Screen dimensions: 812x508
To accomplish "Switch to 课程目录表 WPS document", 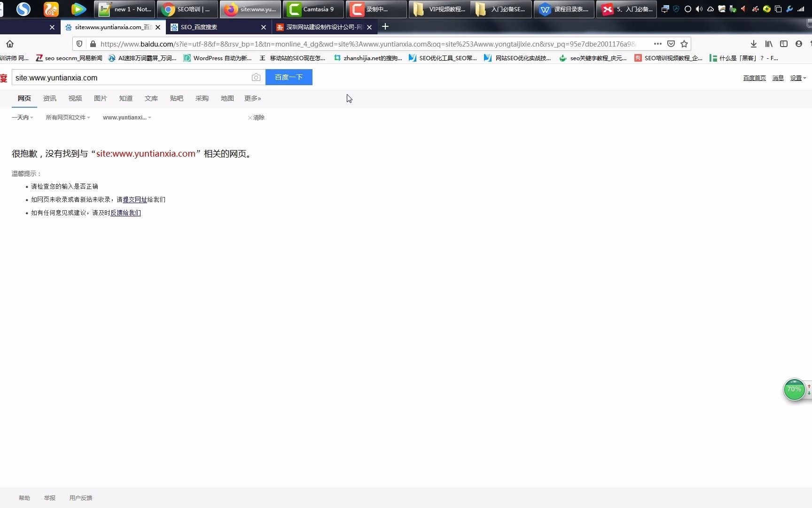I will [564, 9].
